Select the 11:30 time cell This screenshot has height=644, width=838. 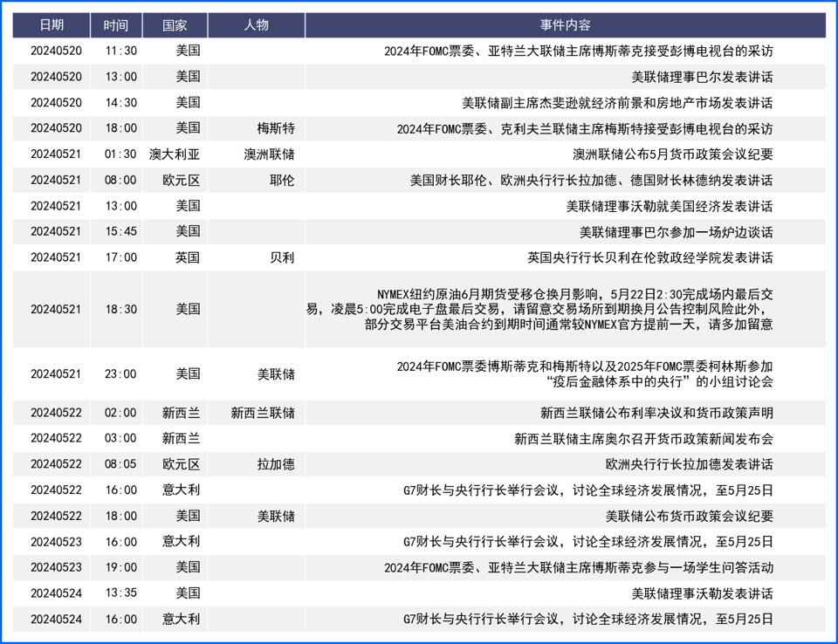pos(120,51)
